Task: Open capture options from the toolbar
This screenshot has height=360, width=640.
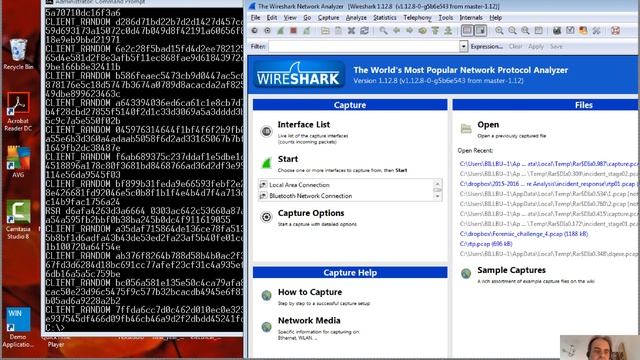Action: click(x=267, y=31)
